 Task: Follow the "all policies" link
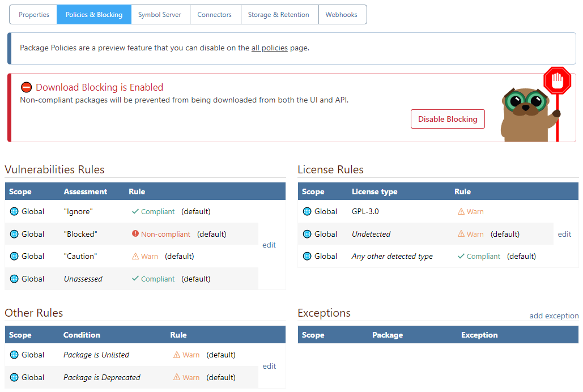(x=270, y=48)
